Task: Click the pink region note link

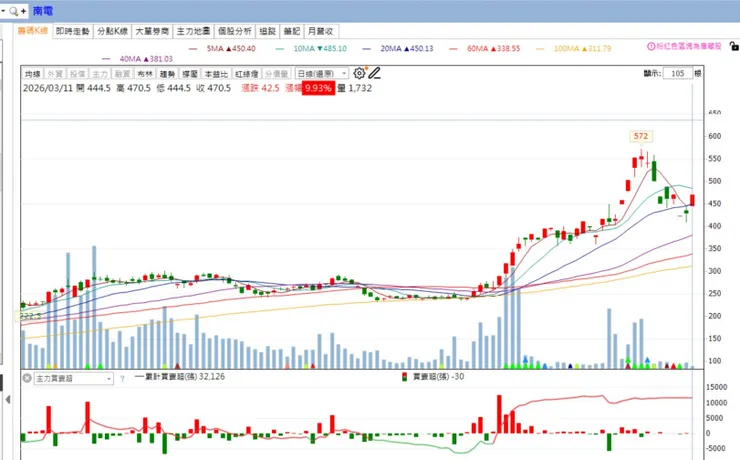Action: [689, 46]
